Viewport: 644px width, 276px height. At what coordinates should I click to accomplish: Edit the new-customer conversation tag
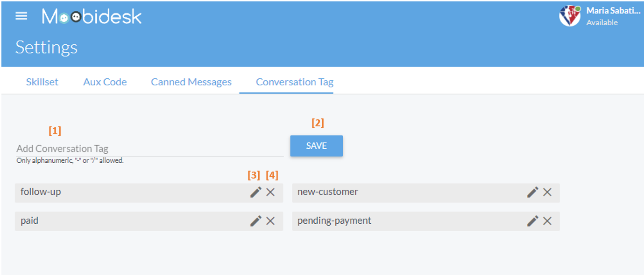click(x=533, y=192)
